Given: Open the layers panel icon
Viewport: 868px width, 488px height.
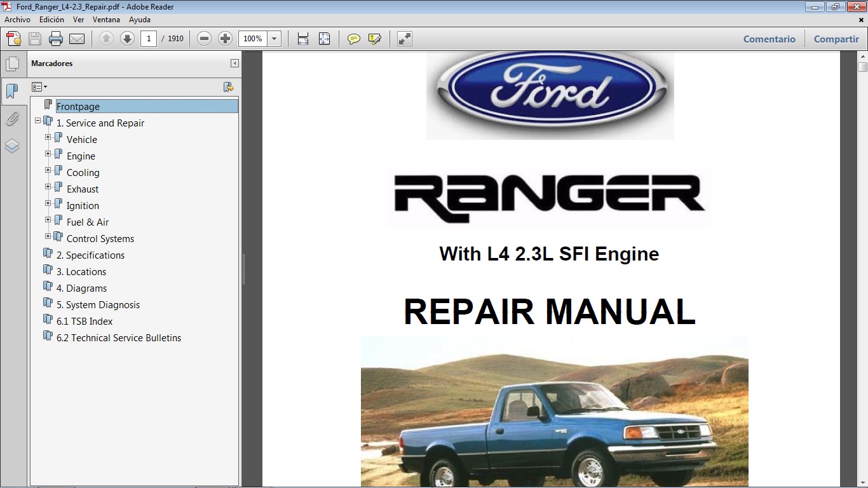Looking at the screenshot, I should pyautogui.click(x=12, y=146).
